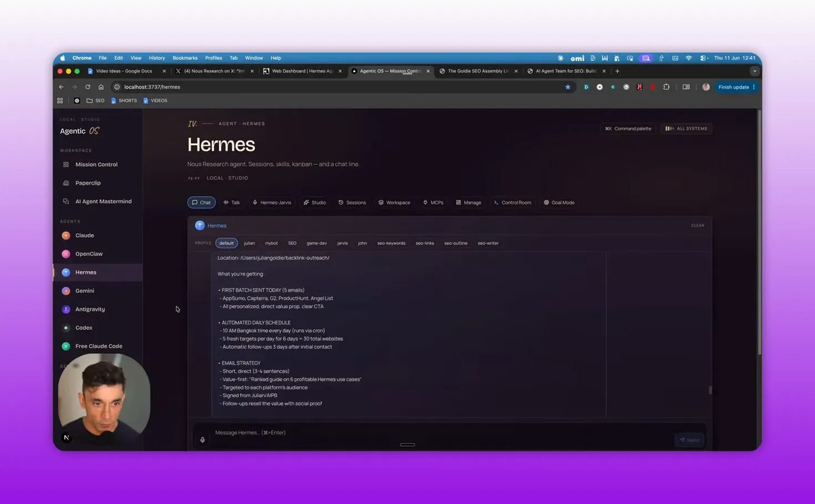
Task: Click the microphone icon in message box
Action: 202,440
